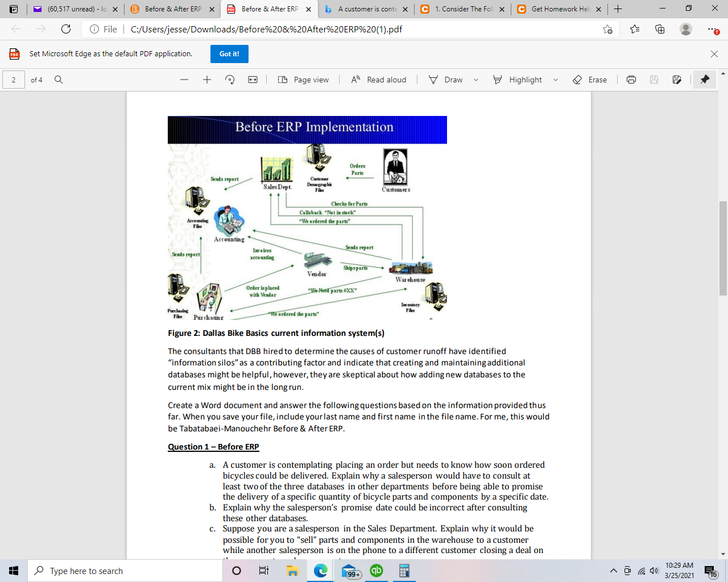Dismiss the default PDF application banner
The image size is (728, 582).
(x=714, y=54)
